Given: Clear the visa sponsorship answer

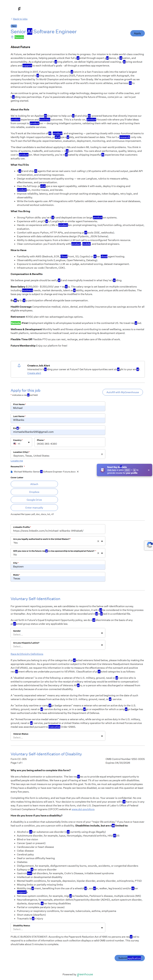Looking at the screenshot, I should click(98, 553).
